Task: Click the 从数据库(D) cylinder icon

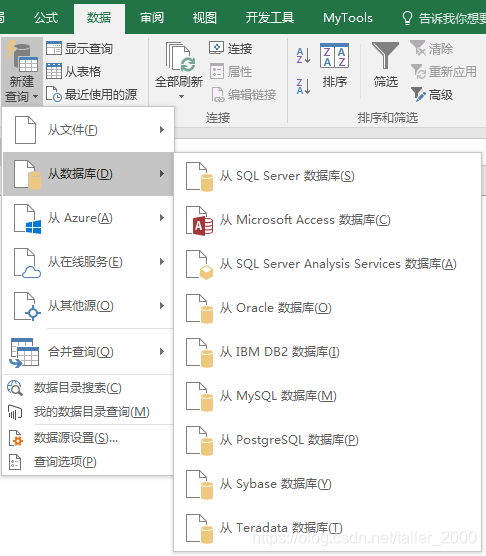Action: [34, 180]
